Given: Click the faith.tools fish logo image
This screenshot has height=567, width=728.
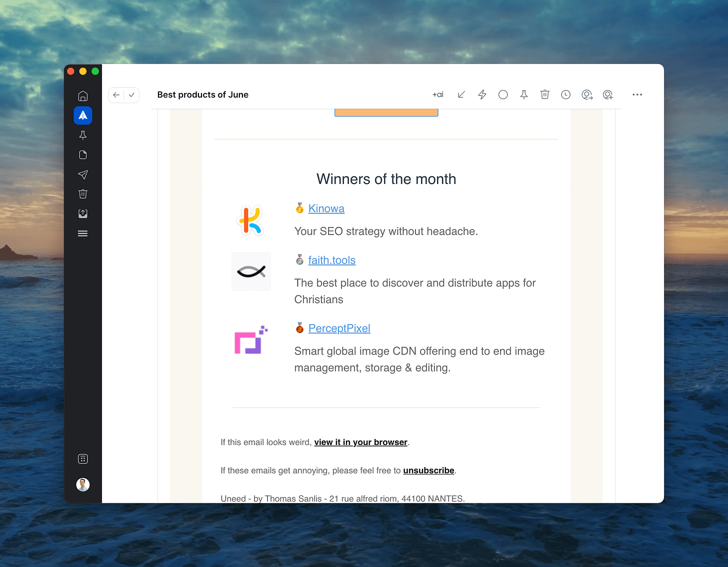Looking at the screenshot, I should (251, 271).
